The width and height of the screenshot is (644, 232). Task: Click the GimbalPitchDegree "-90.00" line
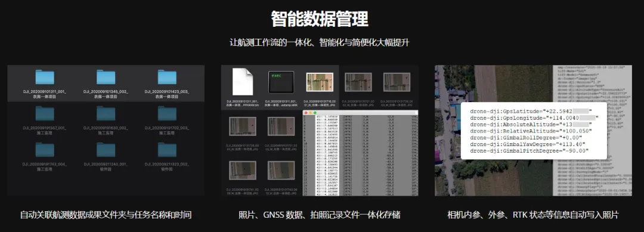pos(530,151)
